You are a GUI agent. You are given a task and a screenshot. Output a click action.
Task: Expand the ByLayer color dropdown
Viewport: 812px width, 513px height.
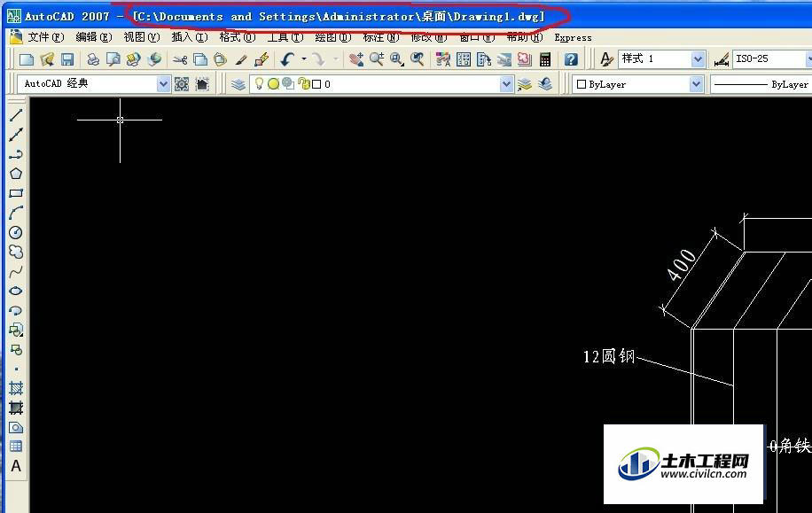click(696, 84)
